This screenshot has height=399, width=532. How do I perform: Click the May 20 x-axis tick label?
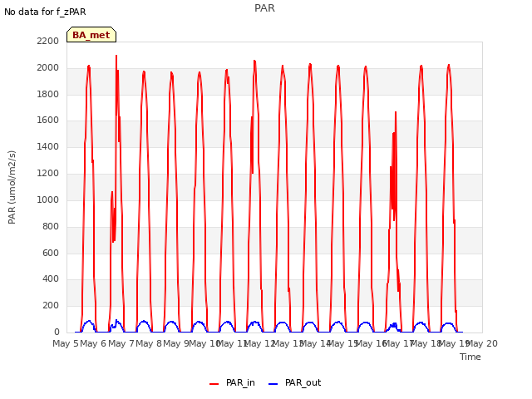click(482, 343)
